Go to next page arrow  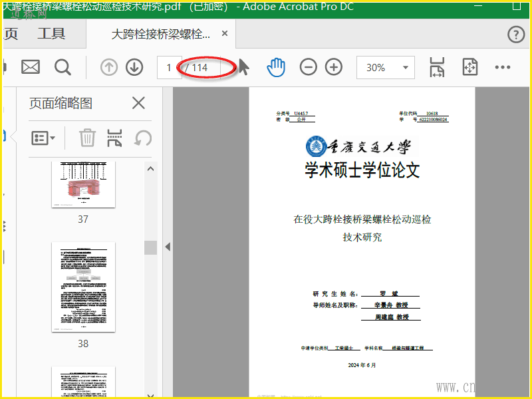(134, 67)
